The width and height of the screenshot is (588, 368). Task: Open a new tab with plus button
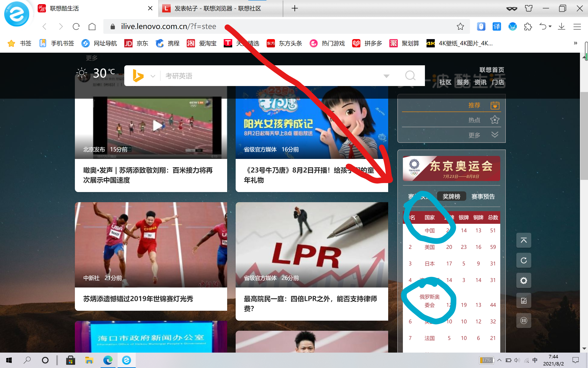coord(295,8)
